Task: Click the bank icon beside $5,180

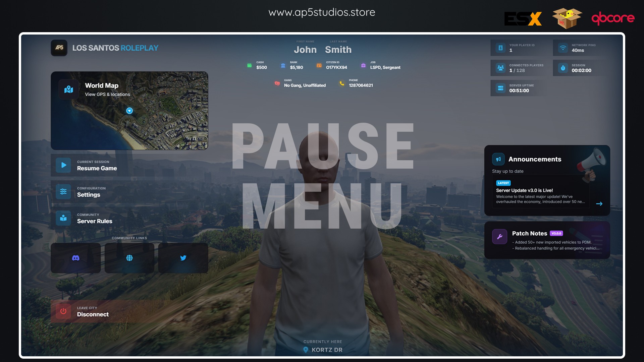Action: tap(283, 65)
